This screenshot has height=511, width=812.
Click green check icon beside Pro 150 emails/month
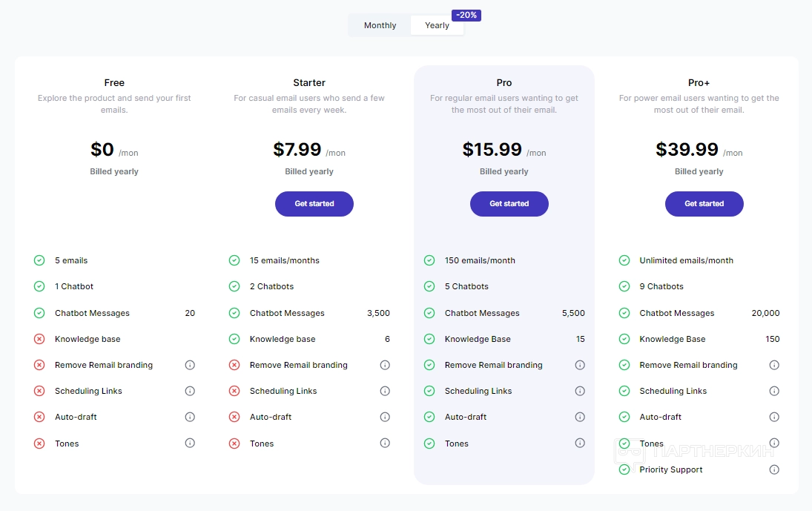pos(429,260)
